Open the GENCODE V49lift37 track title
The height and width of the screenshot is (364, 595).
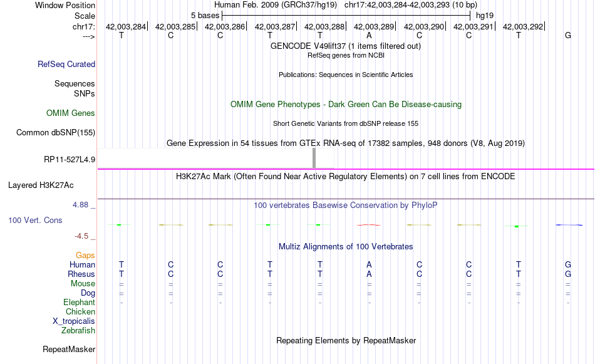[x=346, y=46]
